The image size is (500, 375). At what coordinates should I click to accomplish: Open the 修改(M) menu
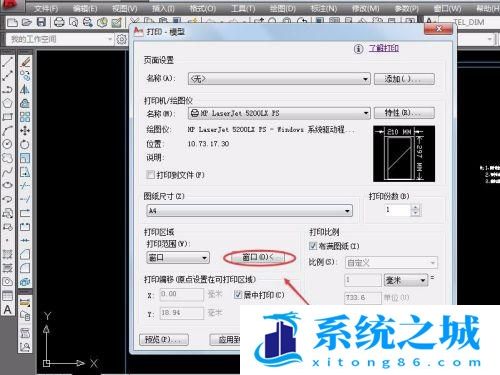point(366,8)
